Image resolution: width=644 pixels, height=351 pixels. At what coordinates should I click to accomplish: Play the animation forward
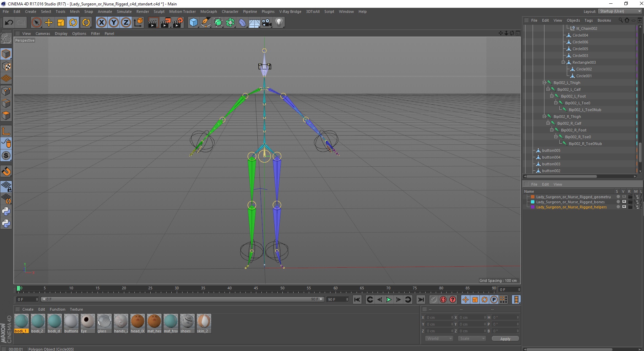(389, 300)
